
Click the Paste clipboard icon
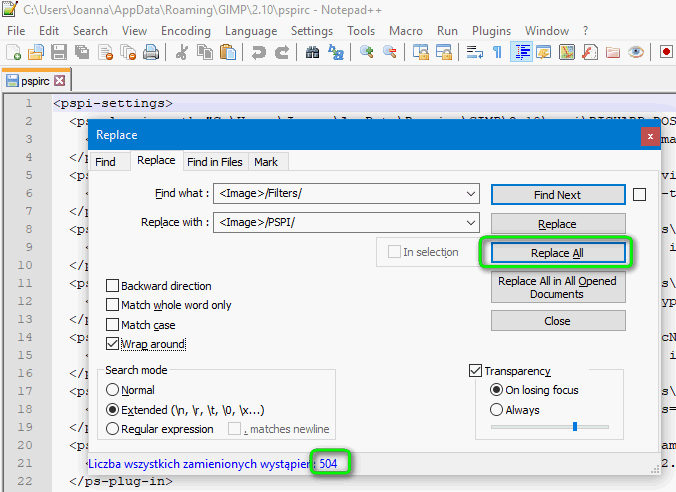(228, 53)
